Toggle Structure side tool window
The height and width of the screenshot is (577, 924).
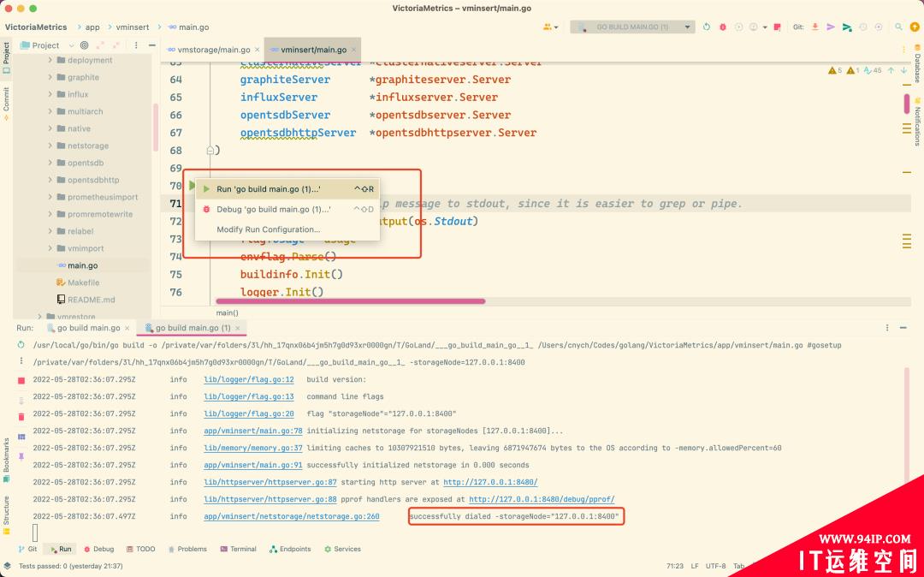click(x=6, y=515)
